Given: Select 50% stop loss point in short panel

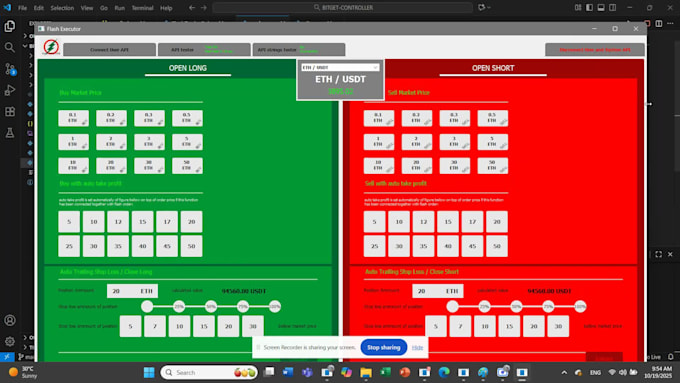Looking at the screenshot, I should pyautogui.click(x=516, y=306).
